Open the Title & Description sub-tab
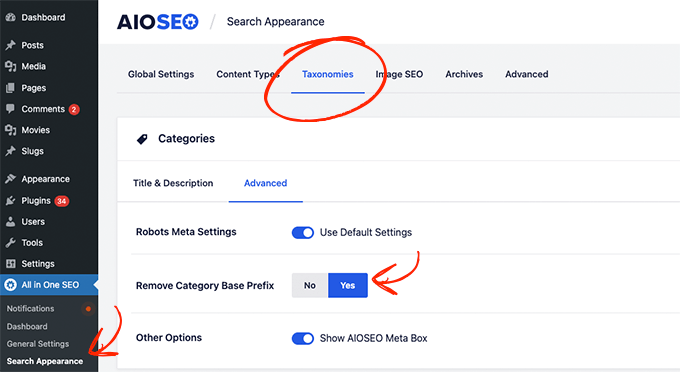This screenshot has width=680, height=372. point(173,183)
